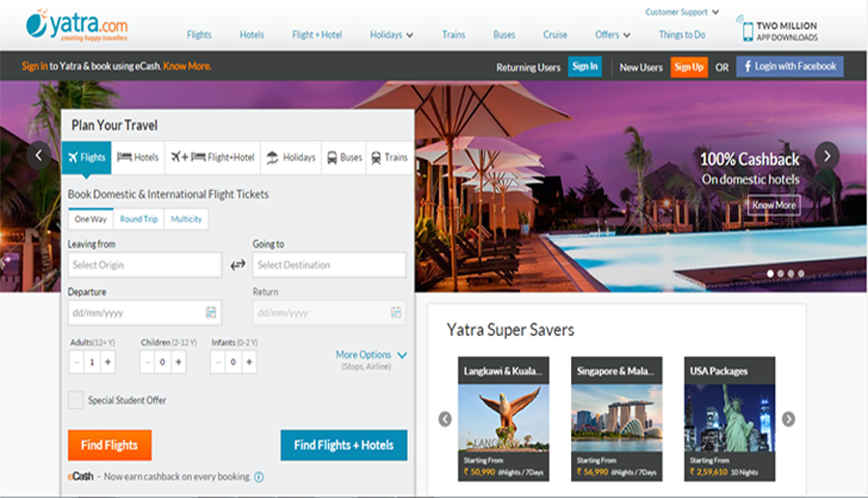Screen dimensions: 868x498
Task: Switch to the Flights tab in Plan Your Travel
Action: (x=87, y=157)
